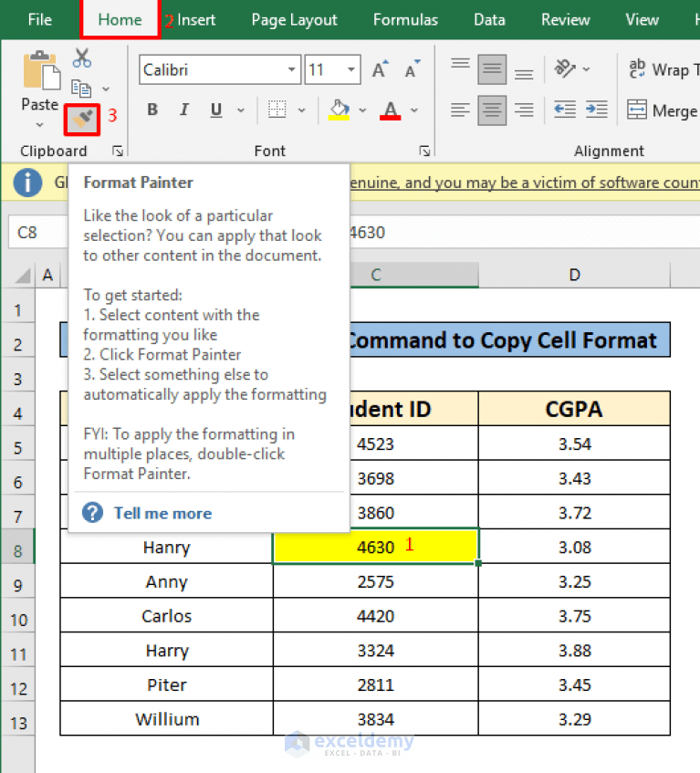Open Font group dialog launcher
700x773 pixels.
click(424, 151)
